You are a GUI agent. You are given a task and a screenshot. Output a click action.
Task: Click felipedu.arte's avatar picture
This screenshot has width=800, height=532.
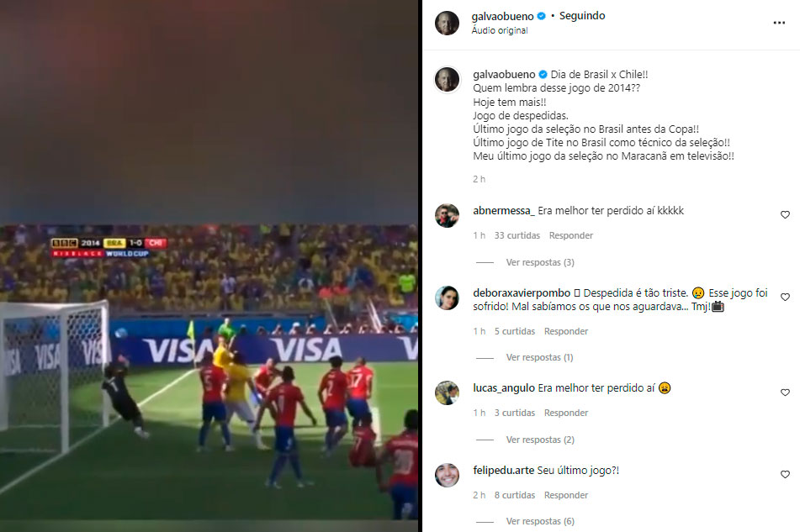point(447,475)
